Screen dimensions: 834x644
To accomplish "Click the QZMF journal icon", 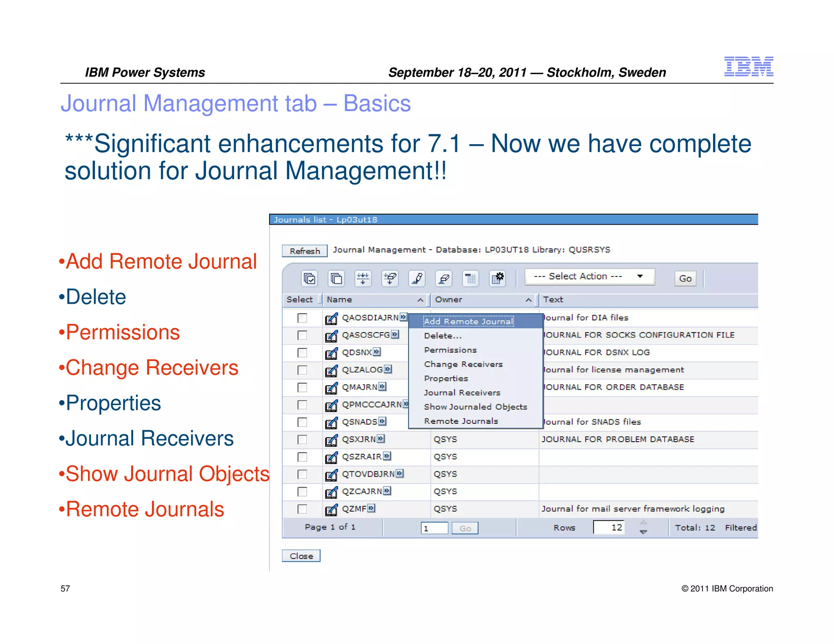I will (331, 510).
